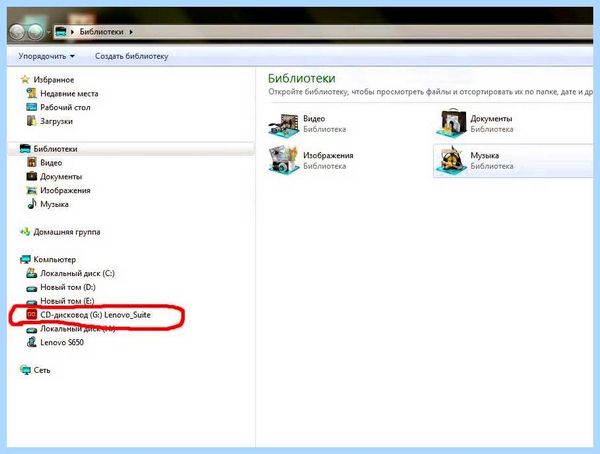Open Рабочий стол in sidebar

(x=65, y=107)
